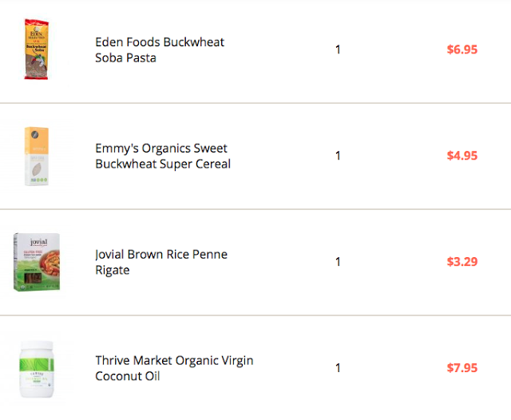This screenshot has width=511, height=420.
Task: Select the quantity for Jovial penne rigate
Action: point(338,262)
